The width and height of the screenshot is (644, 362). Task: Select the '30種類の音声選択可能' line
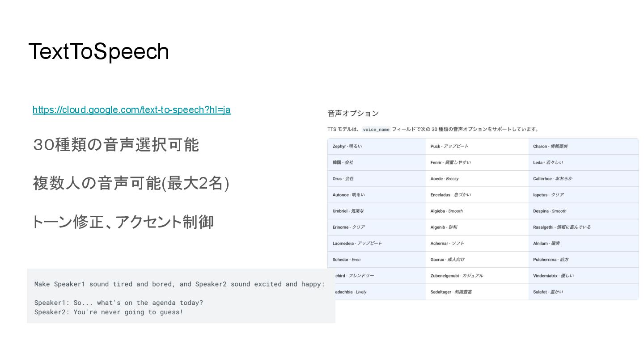tap(116, 145)
